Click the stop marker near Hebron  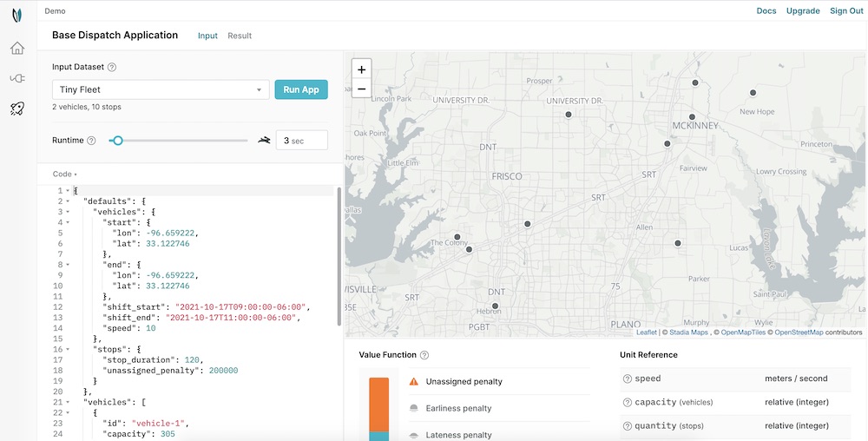click(495, 306)
